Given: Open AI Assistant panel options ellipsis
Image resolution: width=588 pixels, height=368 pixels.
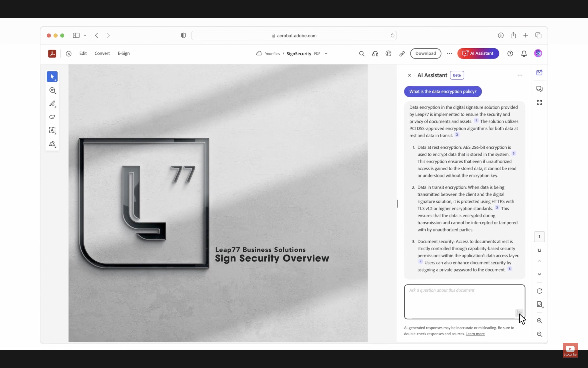Looking at the screenshot, I should [520, 75].
